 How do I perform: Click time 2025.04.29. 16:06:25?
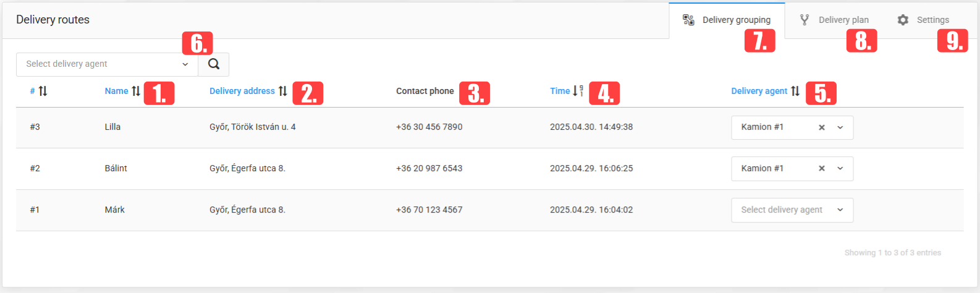(x=591, y=168)
